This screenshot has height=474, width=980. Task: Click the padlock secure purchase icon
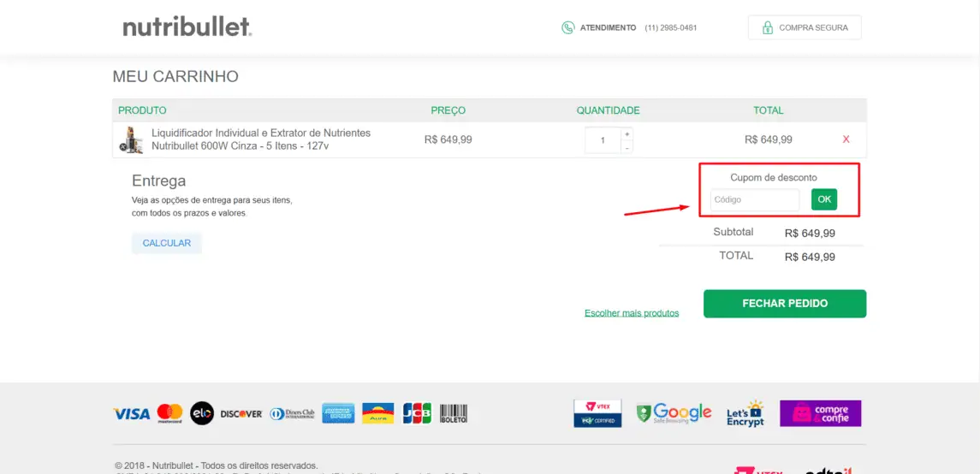point(767,27)
